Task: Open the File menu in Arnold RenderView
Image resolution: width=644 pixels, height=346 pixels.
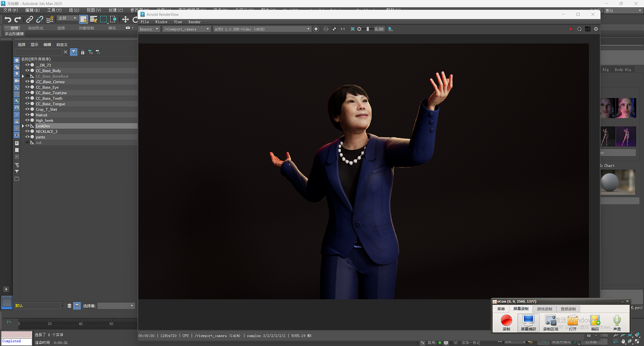Action: coord(145,22)
